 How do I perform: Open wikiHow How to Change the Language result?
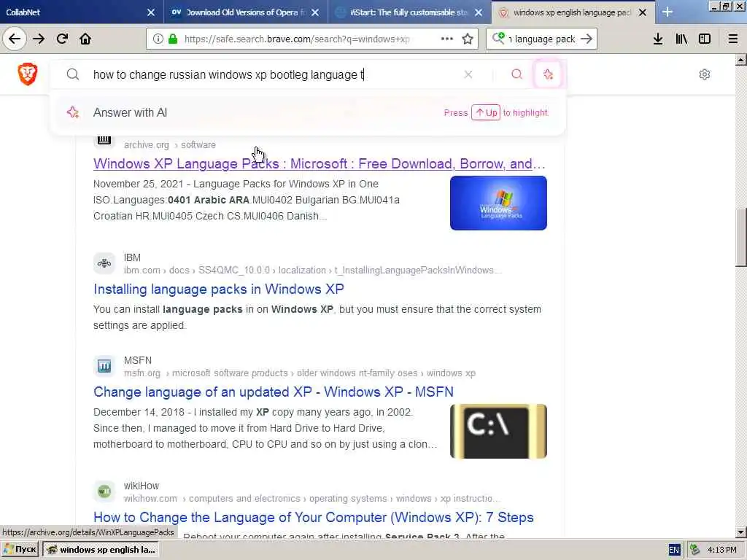pyautogui.click(x=314, y=517)
